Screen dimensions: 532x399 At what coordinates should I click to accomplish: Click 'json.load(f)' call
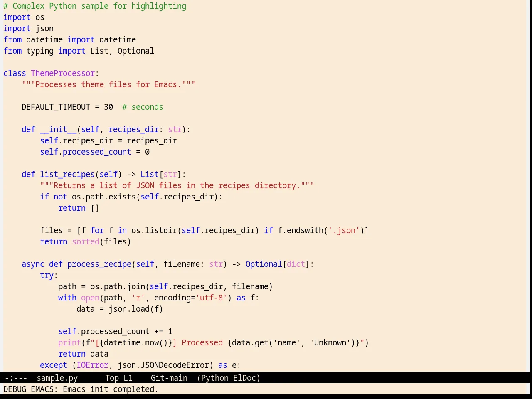(x=136, y=309)
